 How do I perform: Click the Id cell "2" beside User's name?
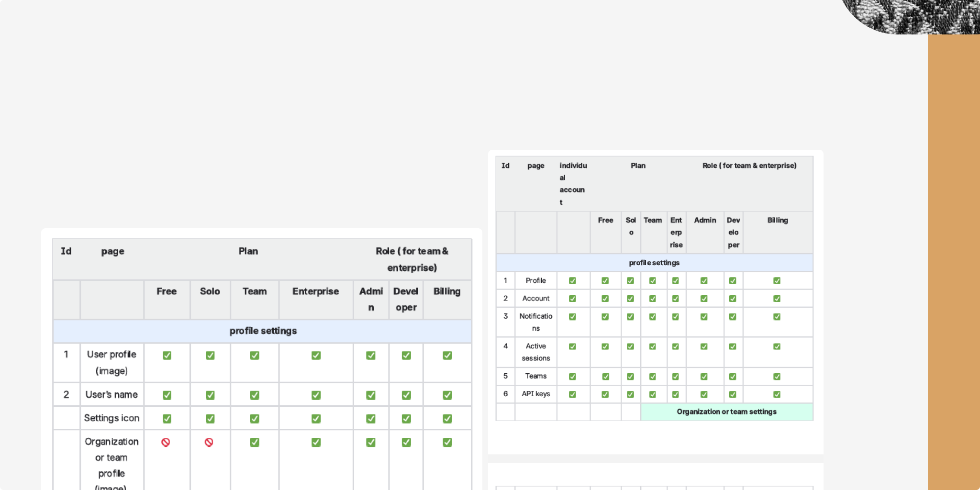[66, 394]
